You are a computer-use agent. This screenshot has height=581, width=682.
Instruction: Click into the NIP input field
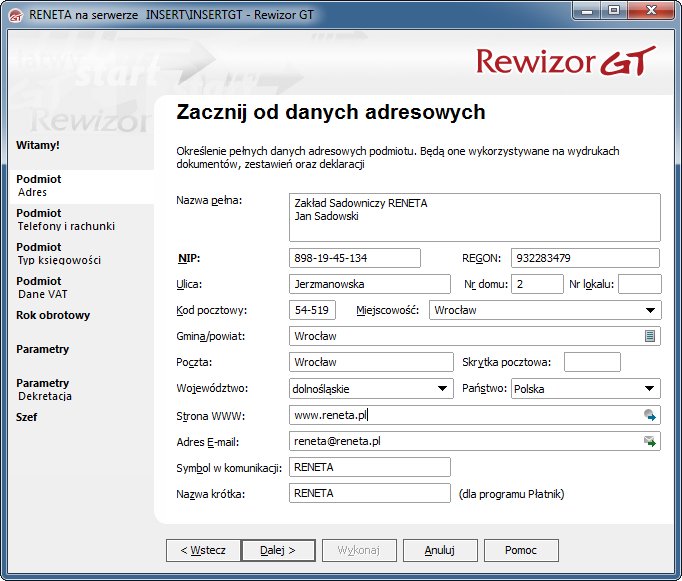tap(354, 258)
